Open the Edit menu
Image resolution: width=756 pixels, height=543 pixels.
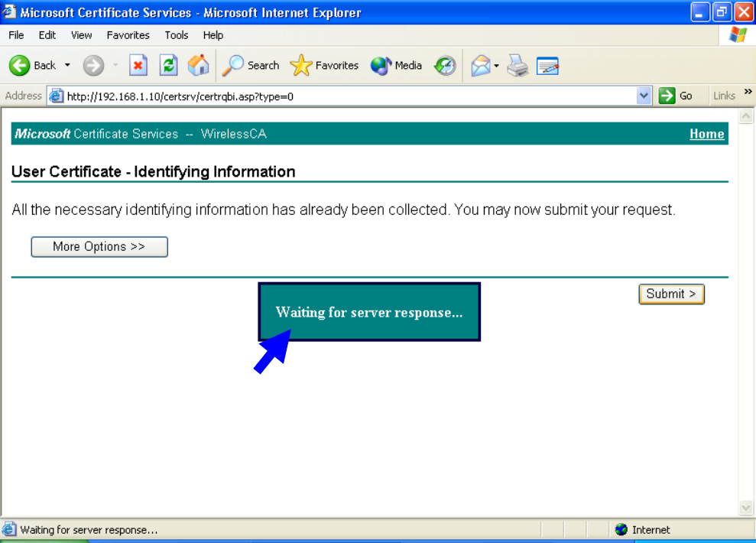(47, 35)
